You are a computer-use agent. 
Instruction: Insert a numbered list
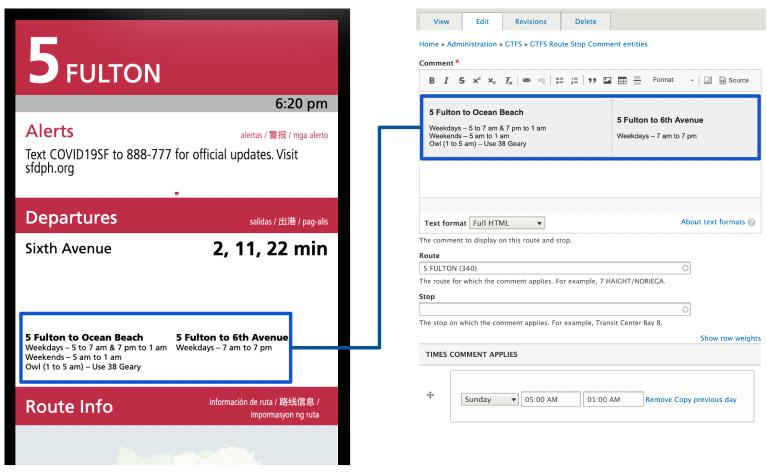pos(573,79)
